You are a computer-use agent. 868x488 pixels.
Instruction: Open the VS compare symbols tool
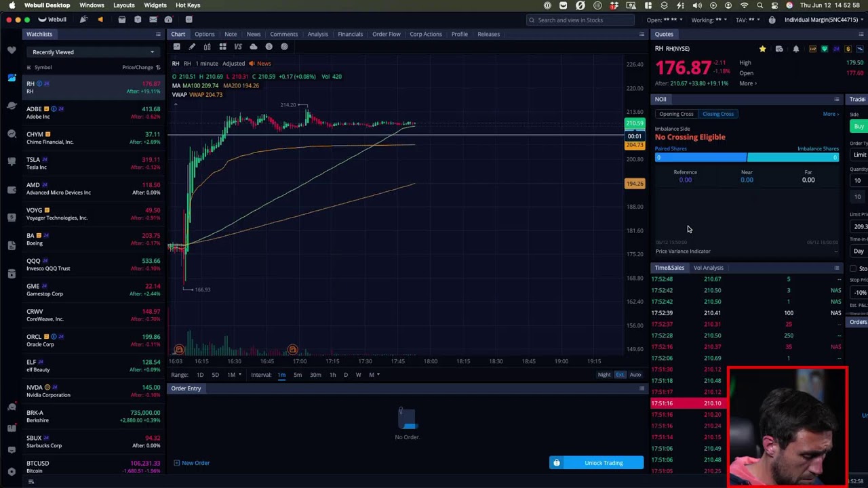238,47
